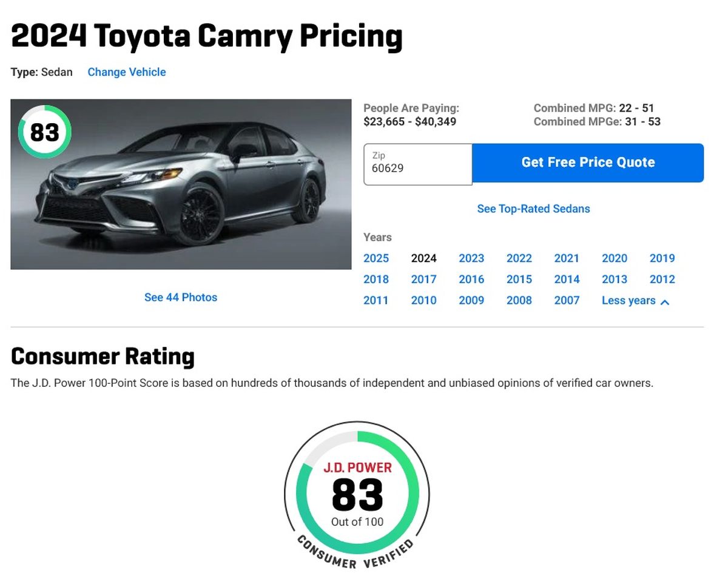Click See 44 Photos
Image resolution: width=728 pixels, height=573 pixels.
point(180,297)
